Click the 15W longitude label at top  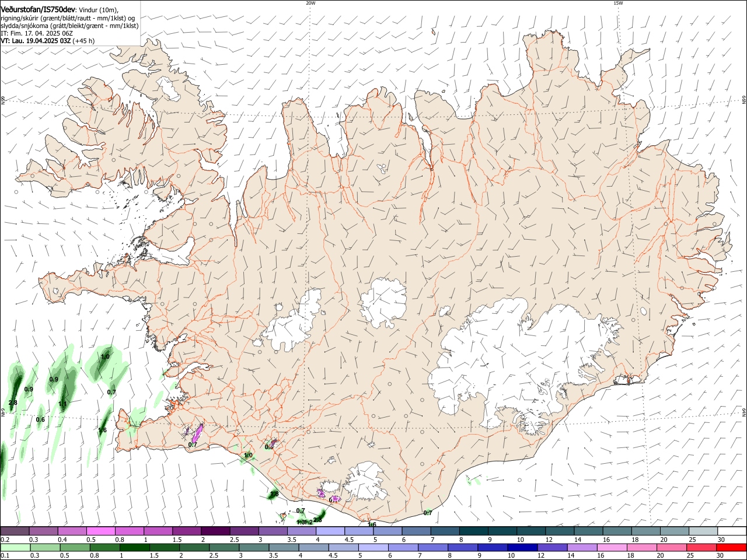tap(618, 3)
